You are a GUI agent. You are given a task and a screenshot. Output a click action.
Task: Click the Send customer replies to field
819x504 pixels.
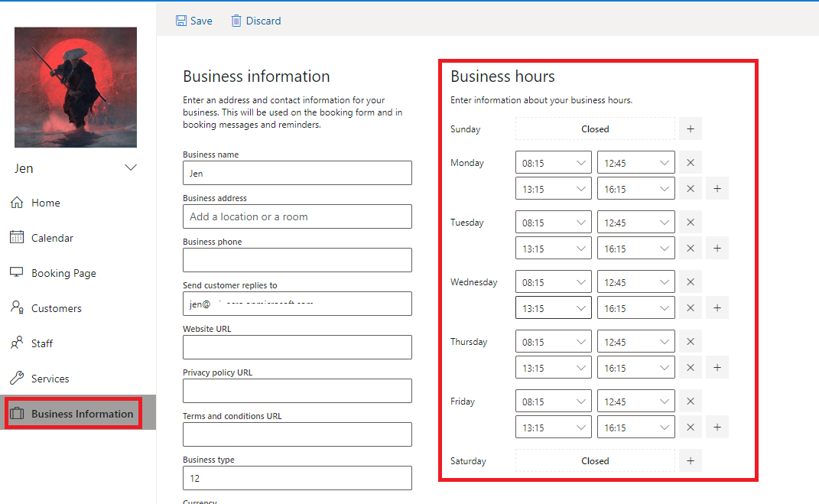pos(297,304)
